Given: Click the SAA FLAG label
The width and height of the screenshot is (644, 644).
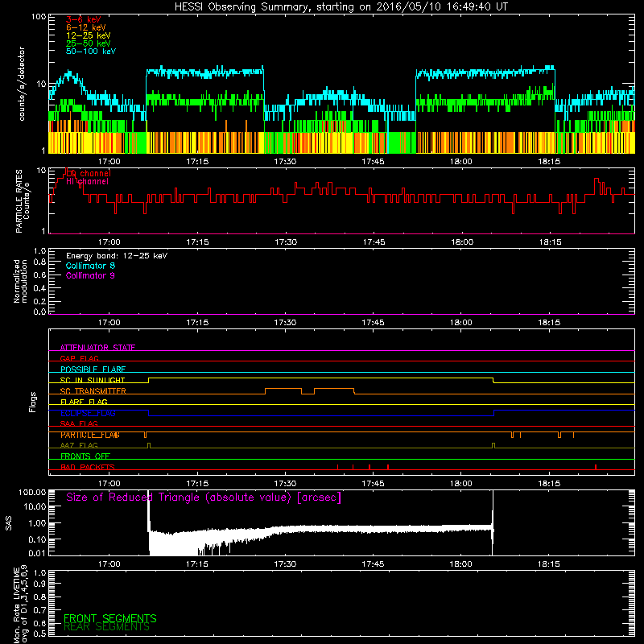Looking at the screenshot, I should pos(79,423).
